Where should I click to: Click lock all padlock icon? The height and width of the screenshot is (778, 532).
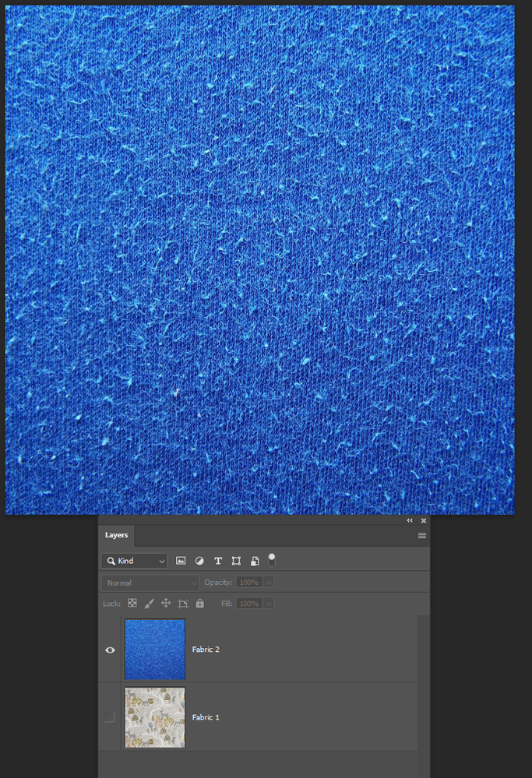(x=200, y=603)
